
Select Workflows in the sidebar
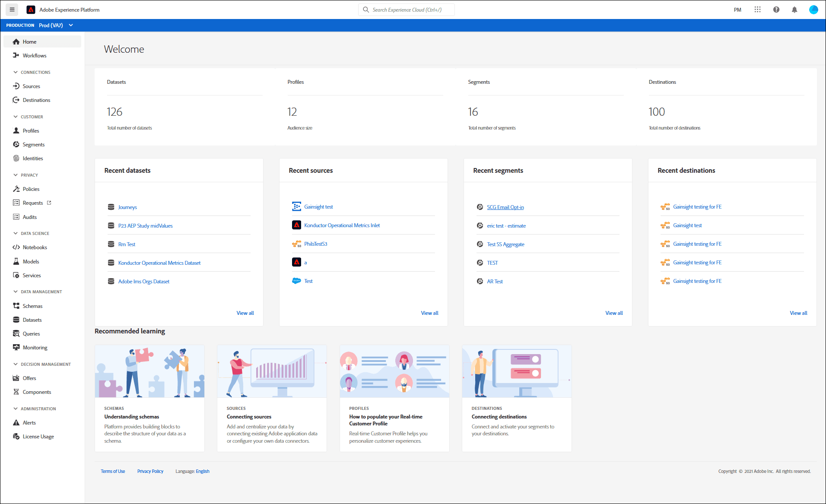click(x=35, y=55)
